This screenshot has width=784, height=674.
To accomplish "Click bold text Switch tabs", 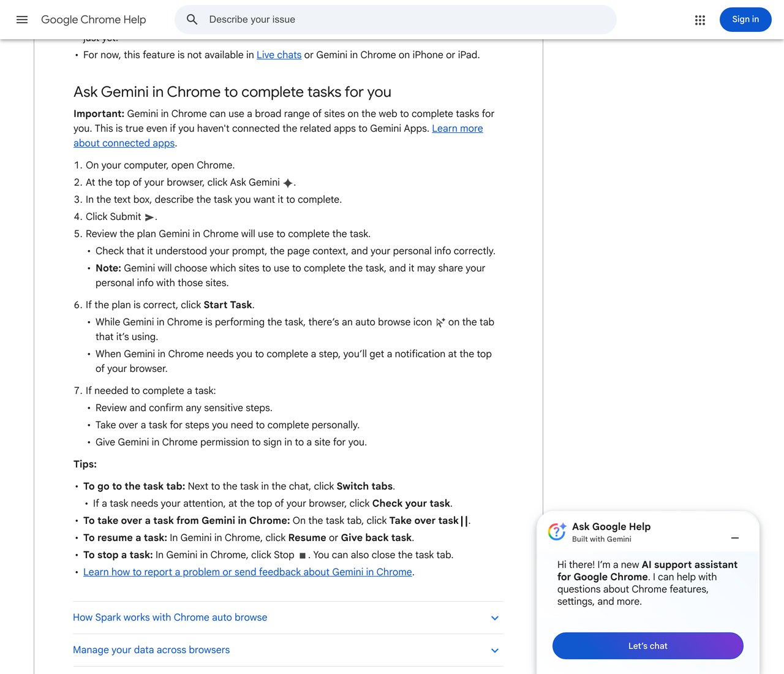I will pos(364,487).
